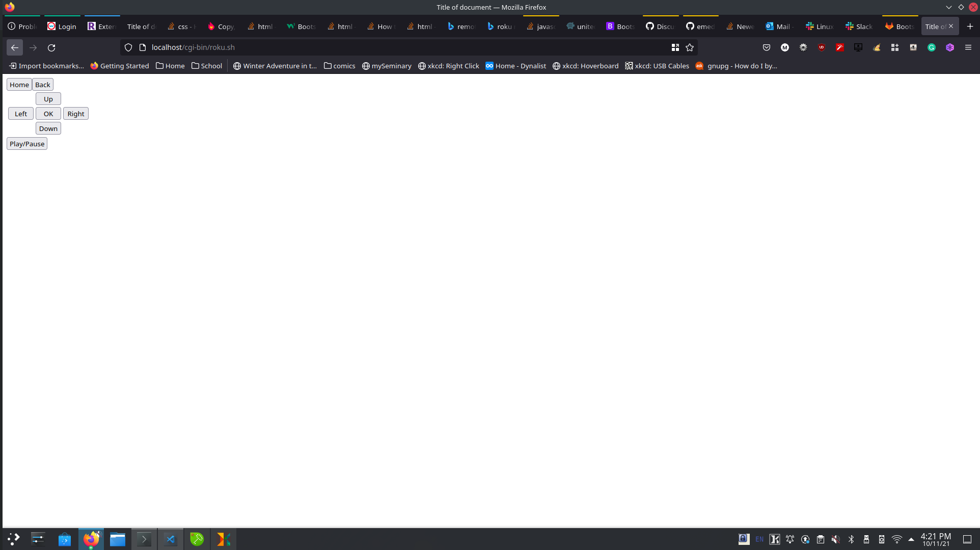980x550 pixels.
Task: Open the Wi-Fi network tray icon
Action: (x=897, y=539)
